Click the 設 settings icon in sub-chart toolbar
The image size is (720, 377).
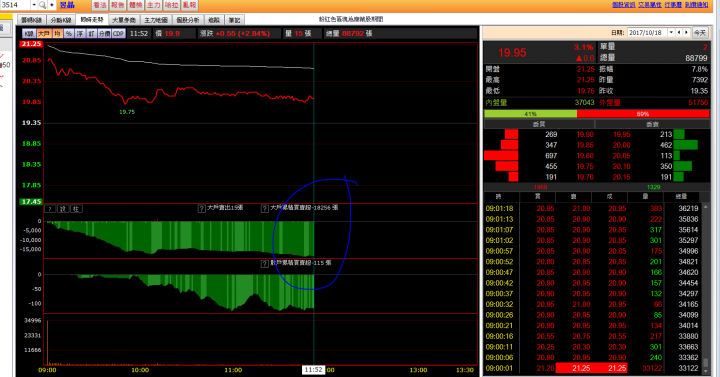tap(63, 209)
